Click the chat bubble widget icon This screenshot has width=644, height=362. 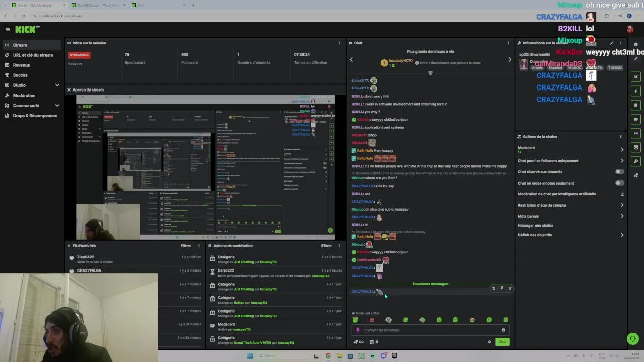[636, 119]
